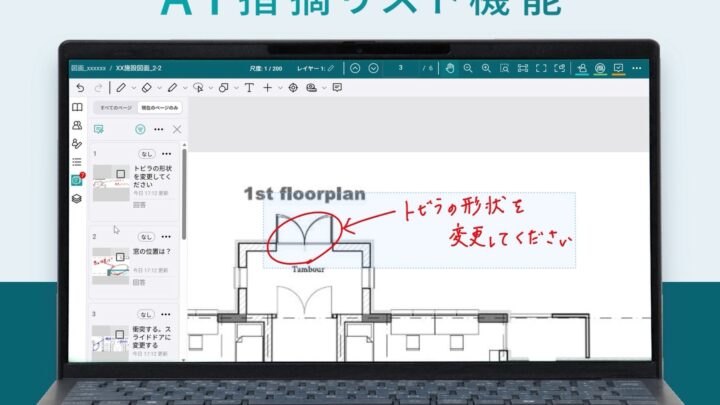This screenshot has width=720, height=405.
Task: Open issue 3 three-dot menu
Action: [x=166, y=315]
